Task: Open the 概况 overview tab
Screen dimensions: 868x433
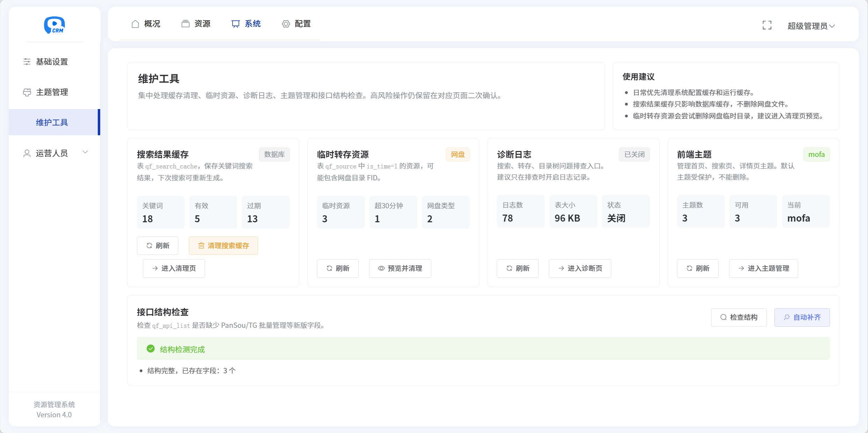Action: click(x=146, y=24)
